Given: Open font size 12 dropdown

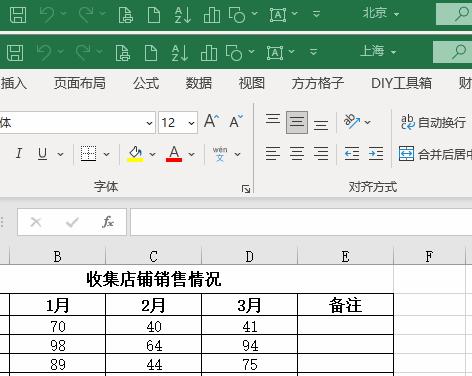Looking at the screenshot, I should click(x=191, y=123).
